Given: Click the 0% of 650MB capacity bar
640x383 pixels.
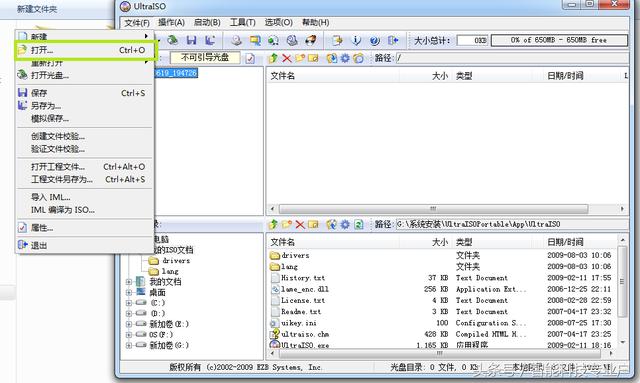Looking at the screenshot, I should pyautogui.click(x=559, y=40).
